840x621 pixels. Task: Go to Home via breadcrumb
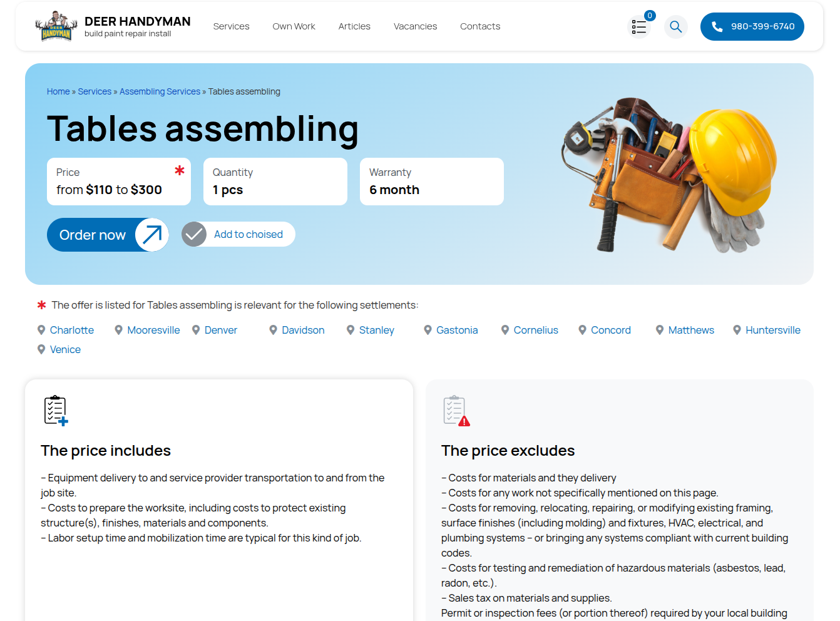click(58, 91)
